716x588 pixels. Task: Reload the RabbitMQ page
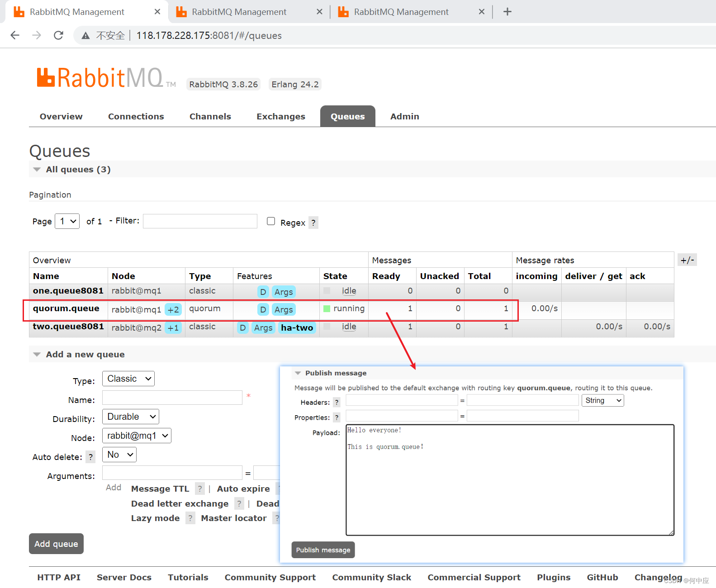(x=58, y=35)
